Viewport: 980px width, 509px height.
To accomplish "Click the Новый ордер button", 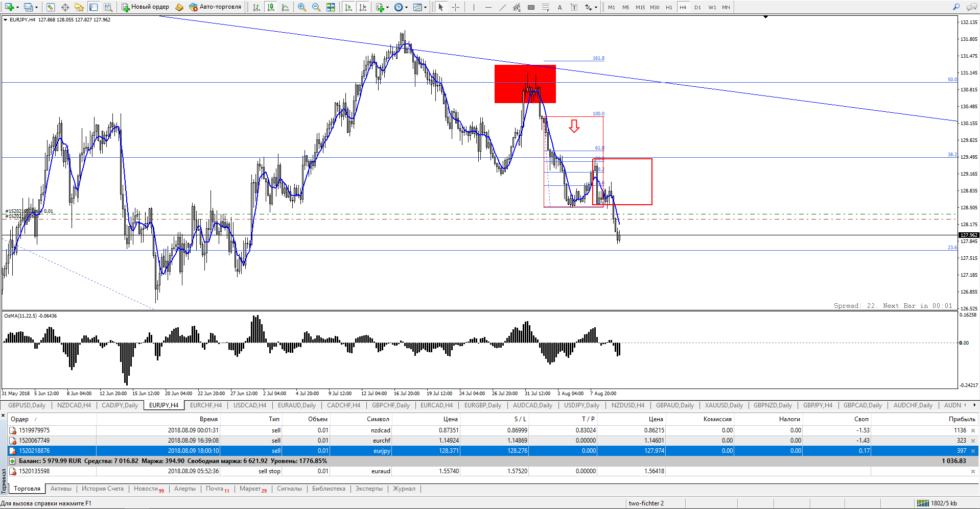I will pos(145,7).
